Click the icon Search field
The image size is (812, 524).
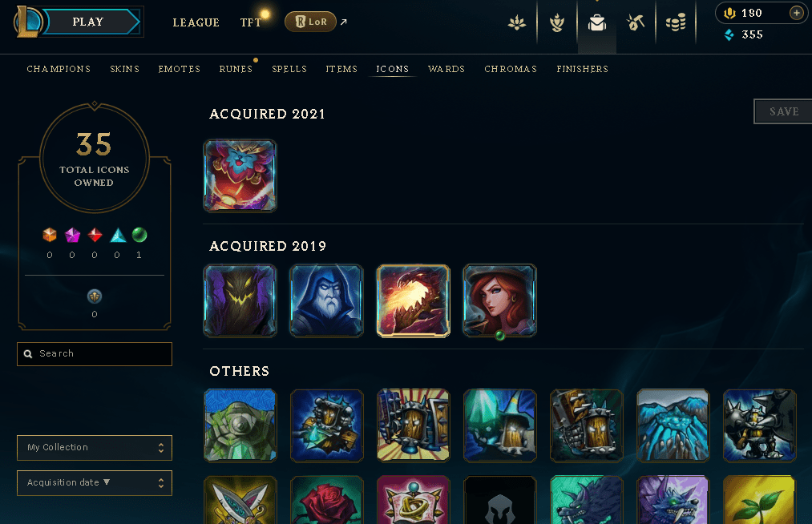(95, 353)
